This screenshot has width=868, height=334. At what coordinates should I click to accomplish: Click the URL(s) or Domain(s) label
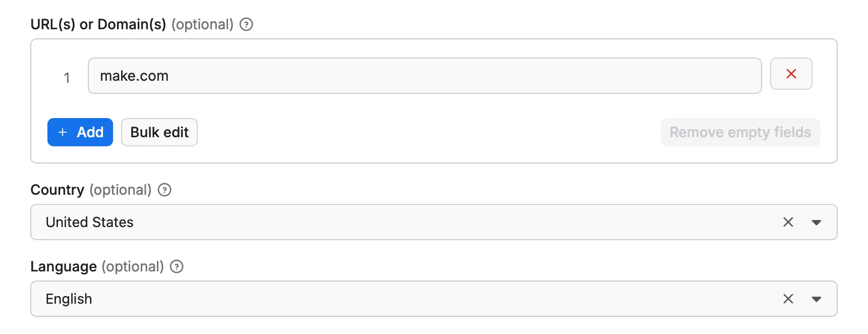coord(98,24)
